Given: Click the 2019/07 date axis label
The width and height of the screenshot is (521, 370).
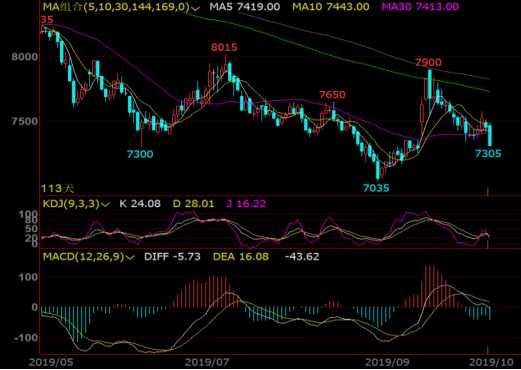Looking at the screenshot, I should click(x=207, y=362).
